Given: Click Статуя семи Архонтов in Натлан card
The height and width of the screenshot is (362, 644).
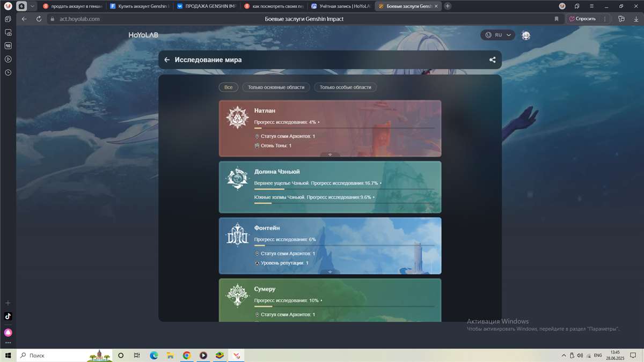Looking at the screenshot, I should tap(285, 136).
